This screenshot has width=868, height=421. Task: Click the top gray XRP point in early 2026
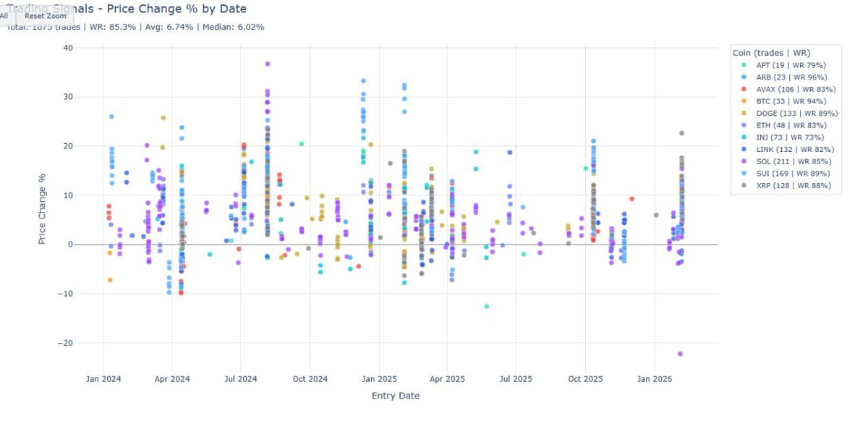point(681,133)
